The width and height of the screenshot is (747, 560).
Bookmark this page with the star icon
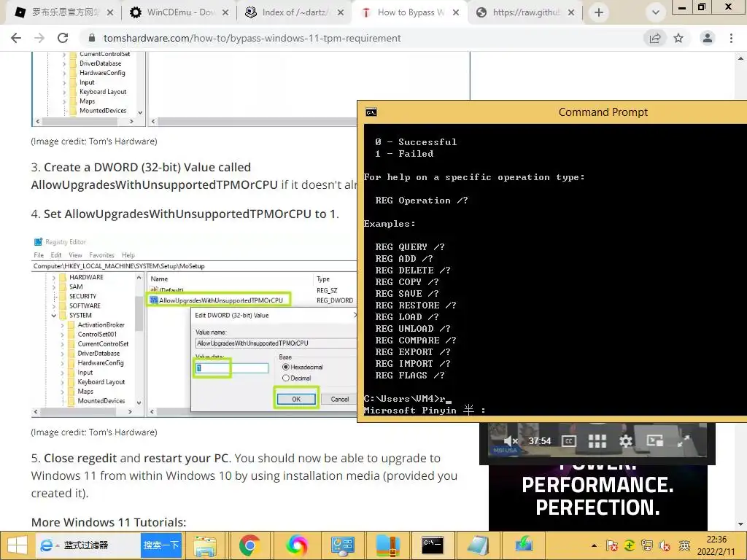click(678, 38)
